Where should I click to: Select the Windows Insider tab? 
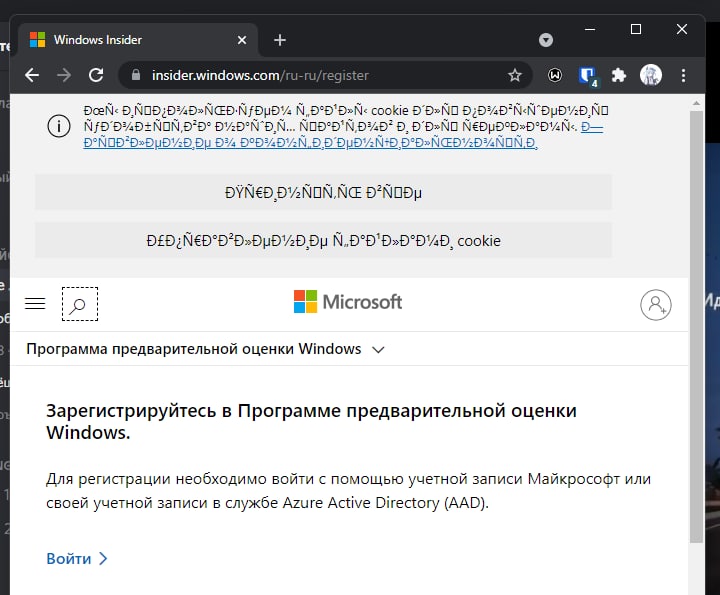tap(138, 40)
